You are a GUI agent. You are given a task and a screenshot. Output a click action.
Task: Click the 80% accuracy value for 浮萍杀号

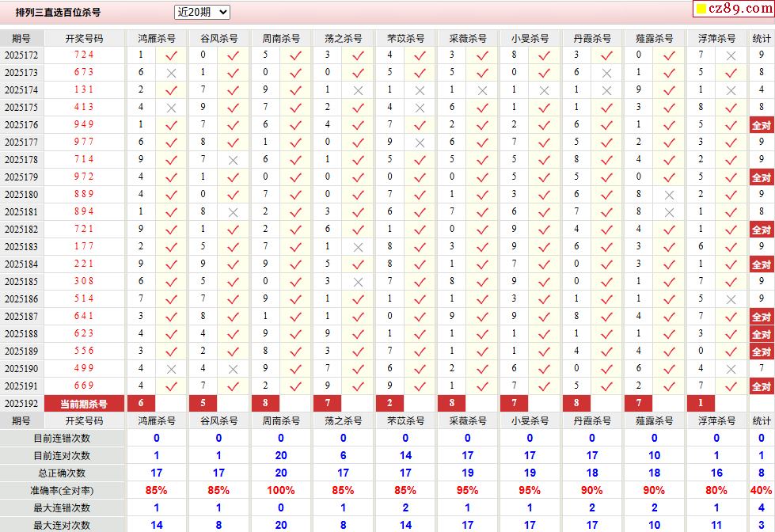(716, 491)
